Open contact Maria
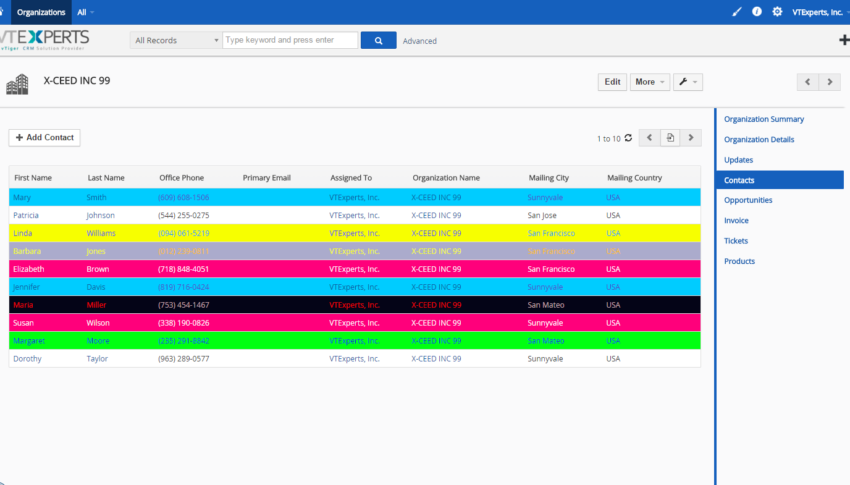This screenshot has height=485, width=850. (x=23, y=305)
